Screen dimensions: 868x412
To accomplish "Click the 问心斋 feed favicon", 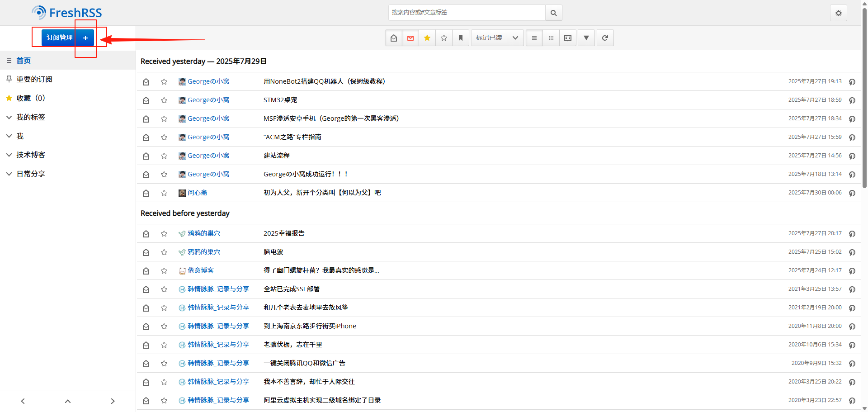I will click(182, 193).
